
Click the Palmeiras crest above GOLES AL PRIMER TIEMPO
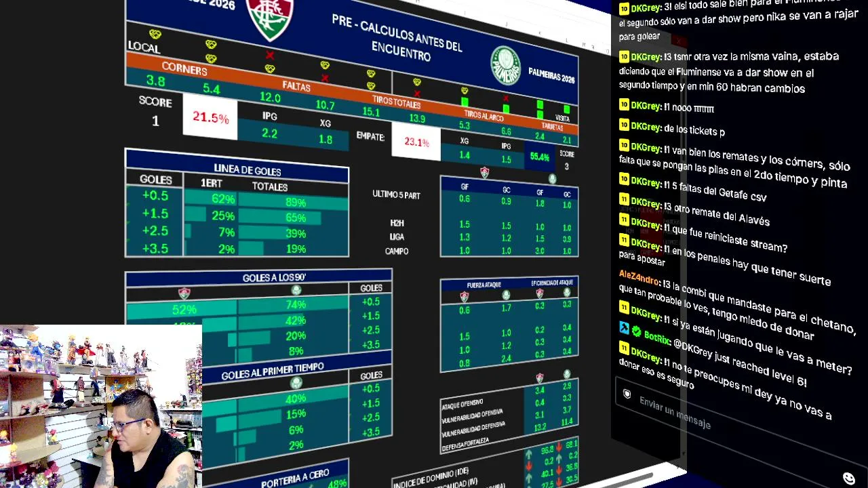click(x=296, y=383)
